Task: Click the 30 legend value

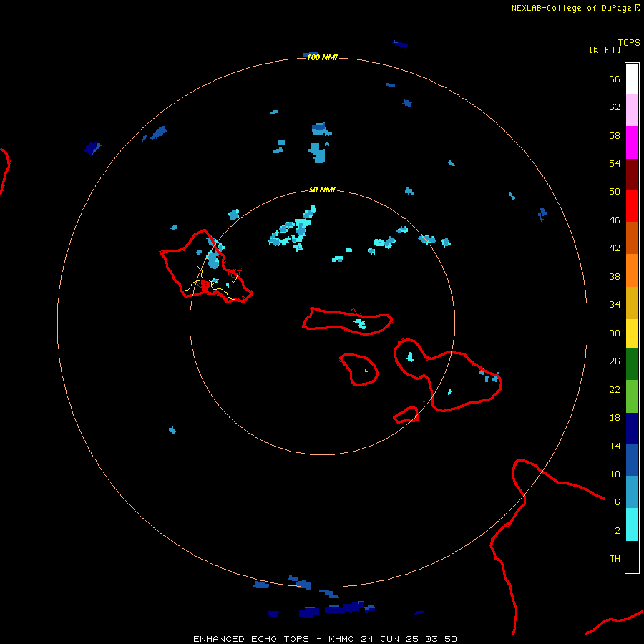Action: tap(615, 333)
